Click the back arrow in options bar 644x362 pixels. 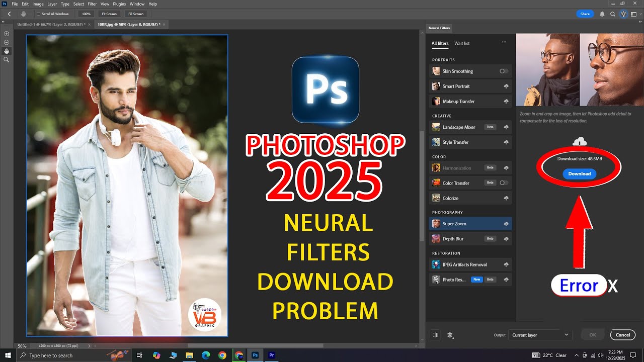pos(9,14)
